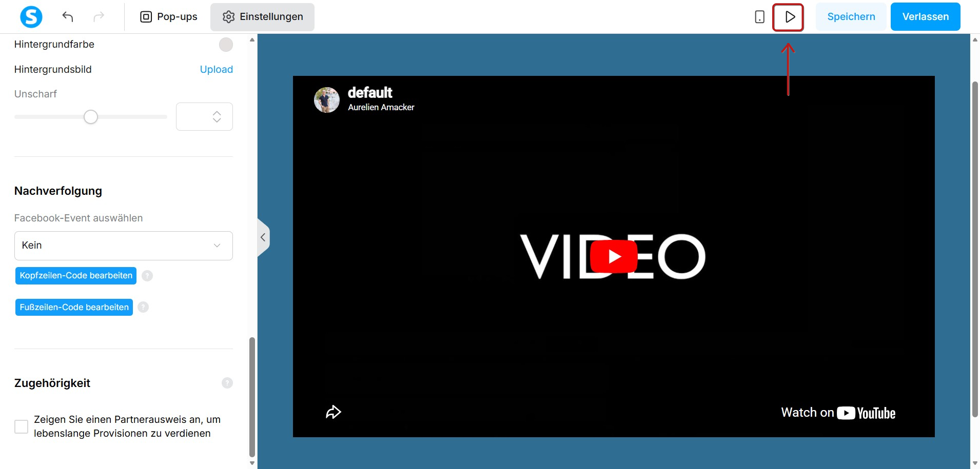Click Upload for Hintergrundsbild
This screenshot has height=469, width=980.
[x=216, y=69]
